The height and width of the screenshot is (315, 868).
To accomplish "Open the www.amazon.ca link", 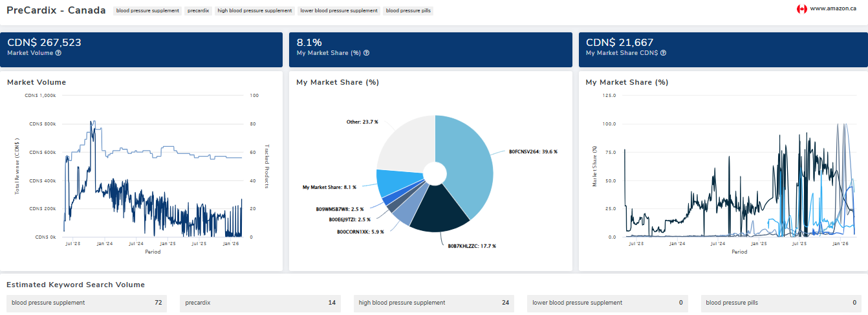I will (x=833, y=9).
